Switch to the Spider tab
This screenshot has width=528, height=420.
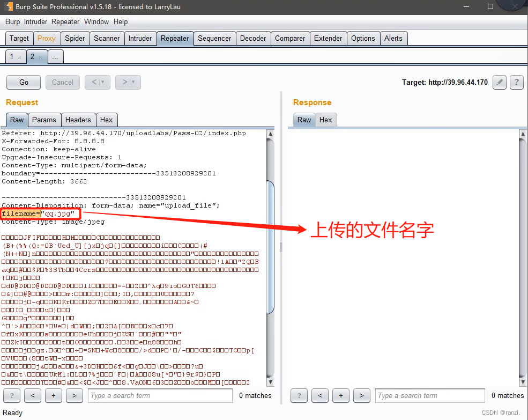pos(75,39)
